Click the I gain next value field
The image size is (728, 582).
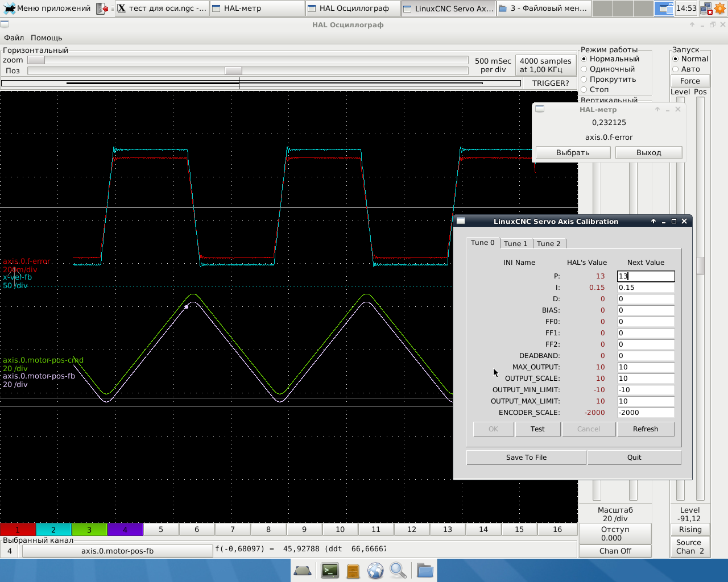pyautogui.click(x=646, y=288)
